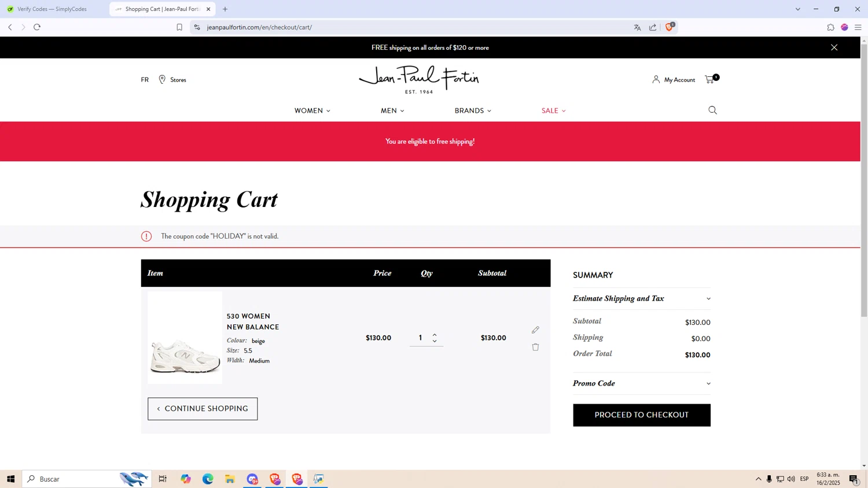Increase quantity with the up arrow
Screen dimensions: 868x488
click(x=435, y=334)
